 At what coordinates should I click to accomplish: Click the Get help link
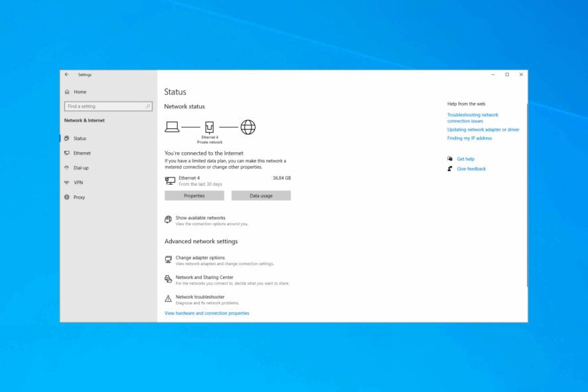(x=465, y=159)
